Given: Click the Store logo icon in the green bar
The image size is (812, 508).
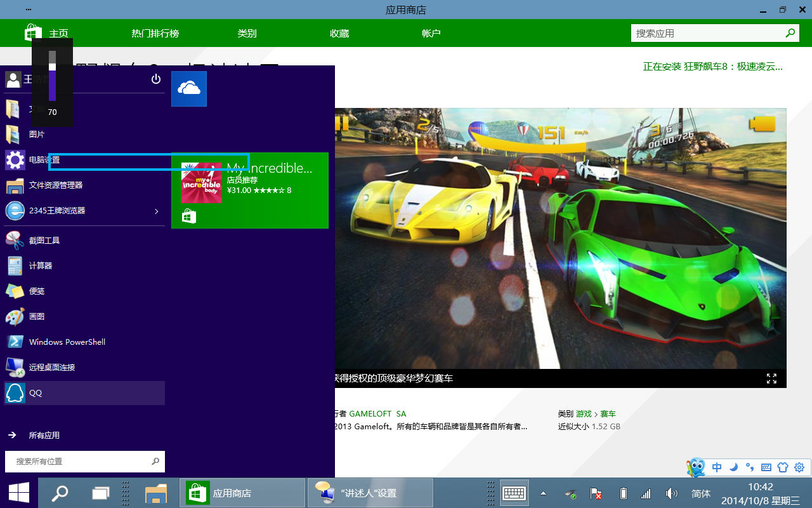Looking at the screenshot, I should coord(33,33).
